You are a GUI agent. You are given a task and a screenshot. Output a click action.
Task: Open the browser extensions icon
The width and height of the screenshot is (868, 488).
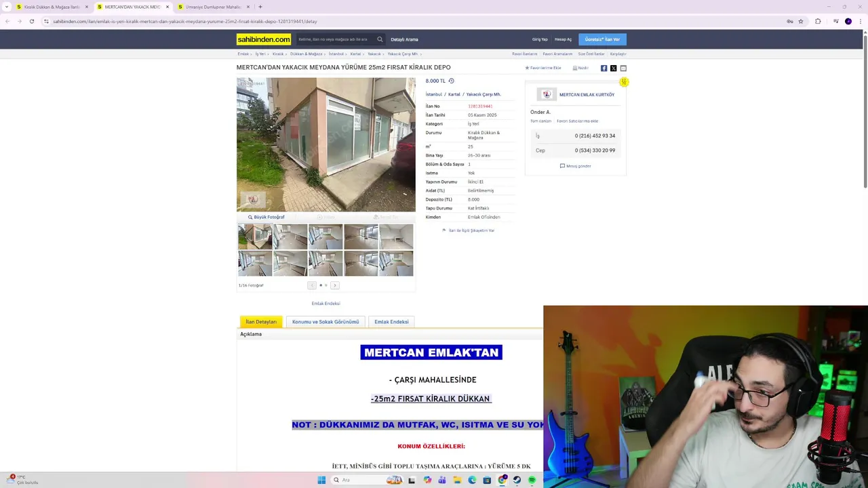(x=818, y=21)
